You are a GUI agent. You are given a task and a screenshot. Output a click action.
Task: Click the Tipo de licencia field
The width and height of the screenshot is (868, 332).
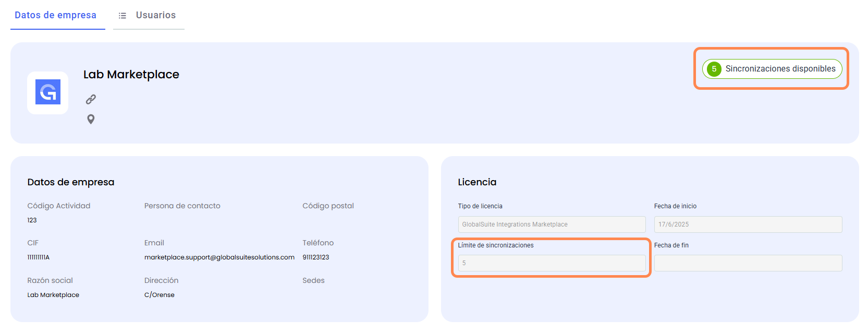(x=552, y=224)
